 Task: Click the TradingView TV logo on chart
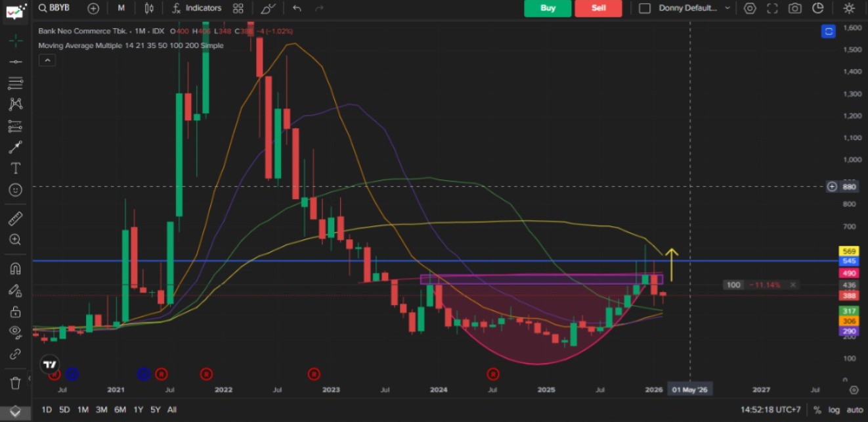[49, 364]
